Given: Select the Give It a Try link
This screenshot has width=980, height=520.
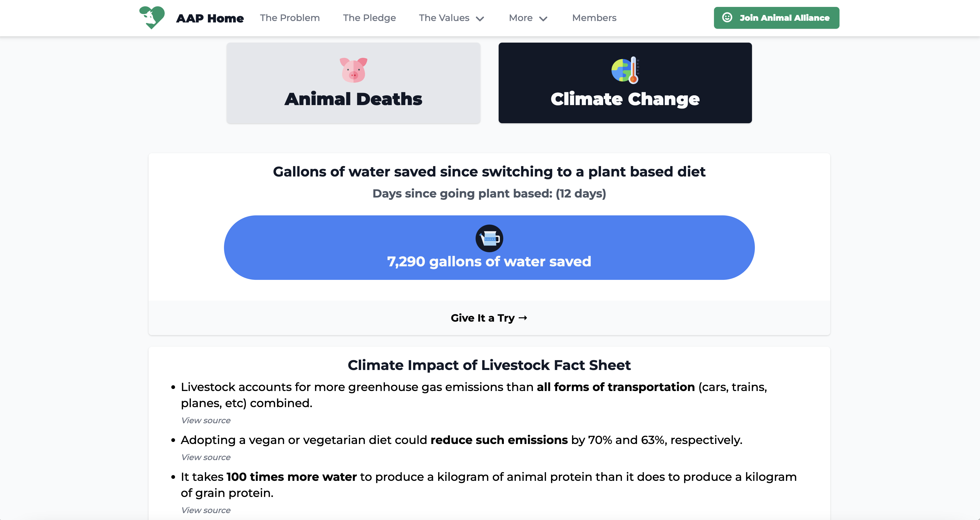Looking at the screenshot, I should 489,318.
